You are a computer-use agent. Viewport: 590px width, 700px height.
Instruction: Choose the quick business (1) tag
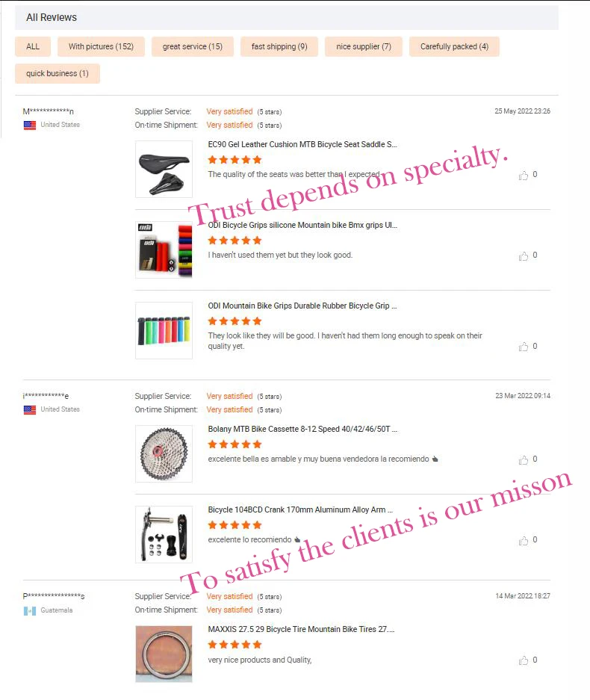[57, 73]
